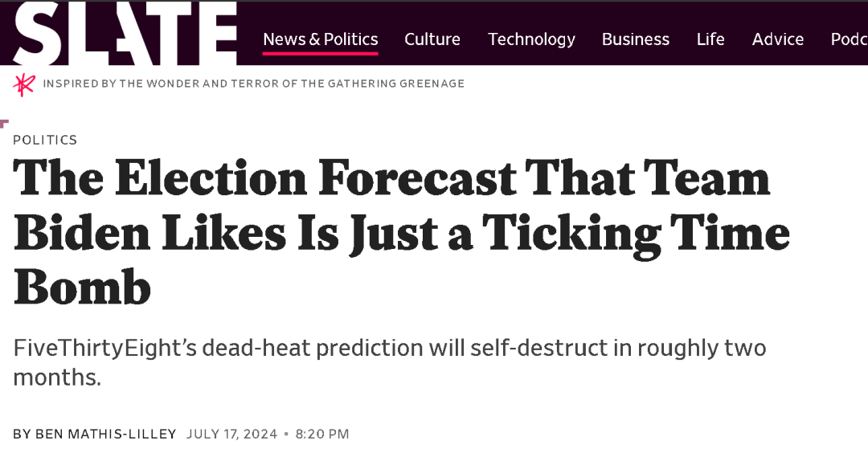Viewport: 868px width, 461px height.
Task: Click the July 17, 2024 publish date
Action: pyautogui.click(x=232, y=434)
